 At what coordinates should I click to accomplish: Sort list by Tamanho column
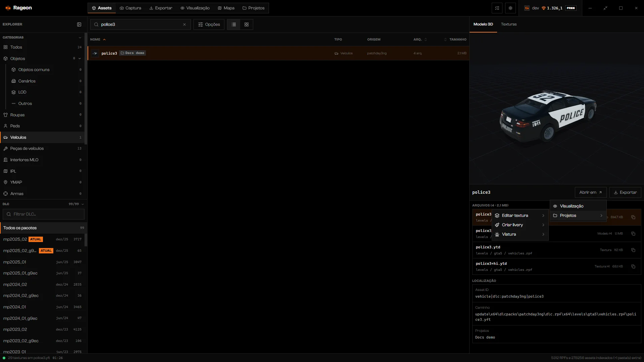point(455,40)
